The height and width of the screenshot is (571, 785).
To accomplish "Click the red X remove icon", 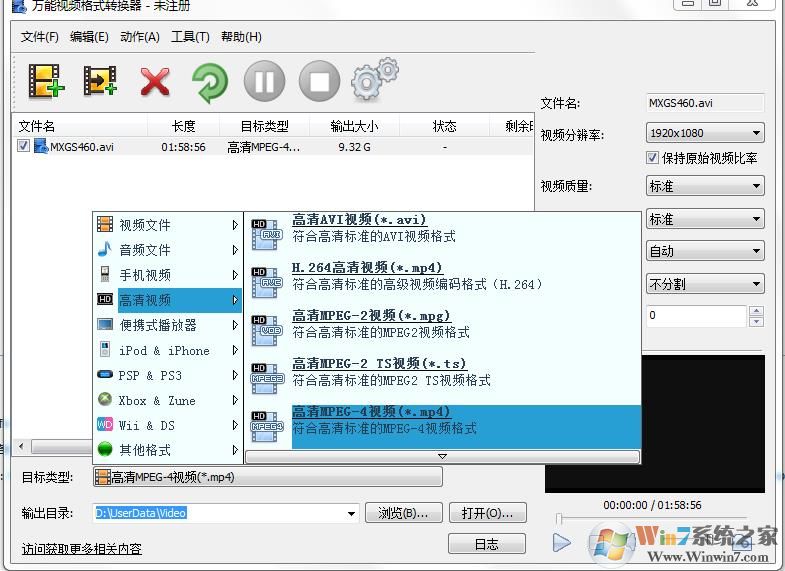I will [155, 82].
